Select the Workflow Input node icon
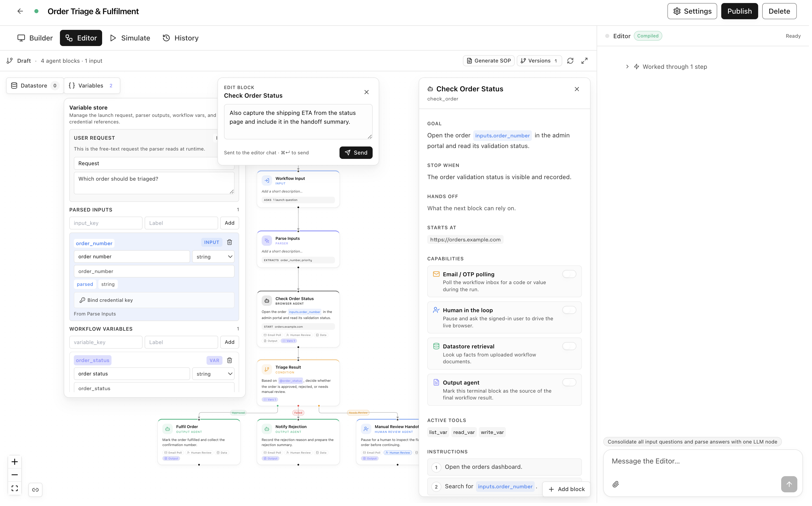812x506 pixels. pyautogui.click(x=268, y=181)
